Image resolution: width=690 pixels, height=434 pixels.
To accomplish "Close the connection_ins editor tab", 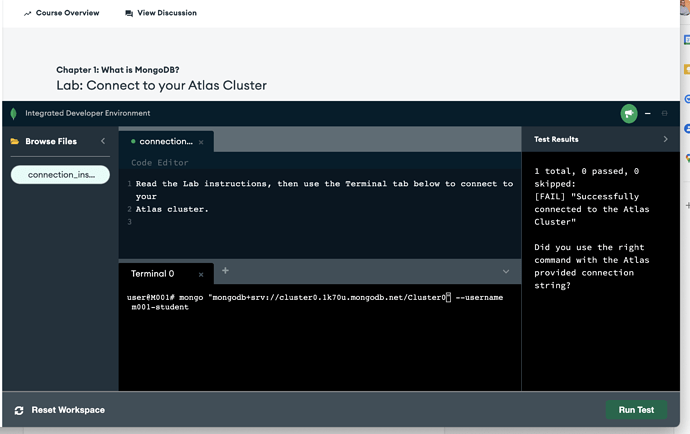I will pyautogui.click(x=201, y=142).
